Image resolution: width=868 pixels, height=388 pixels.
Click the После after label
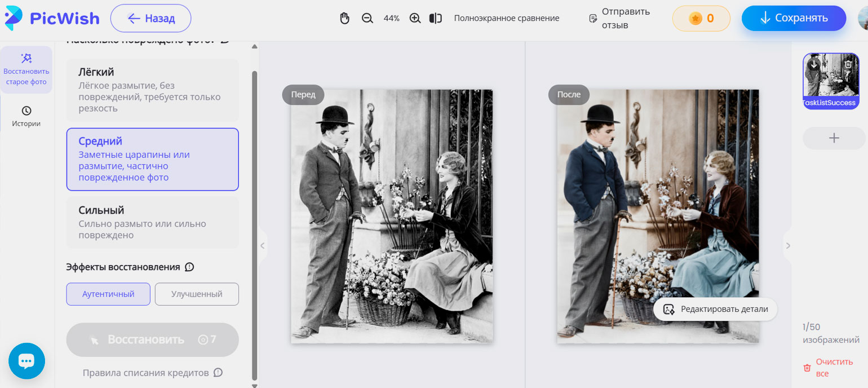(569, 95)
